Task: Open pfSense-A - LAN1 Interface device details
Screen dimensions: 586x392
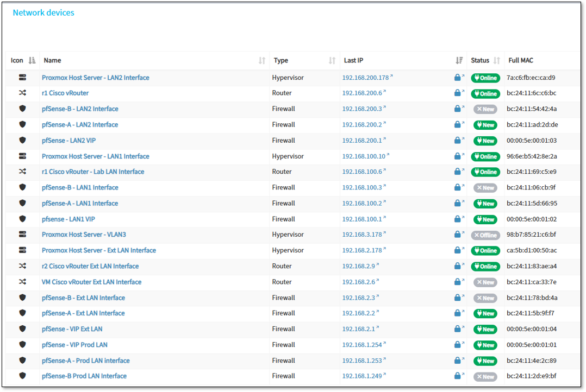Action: click(80, 203)
